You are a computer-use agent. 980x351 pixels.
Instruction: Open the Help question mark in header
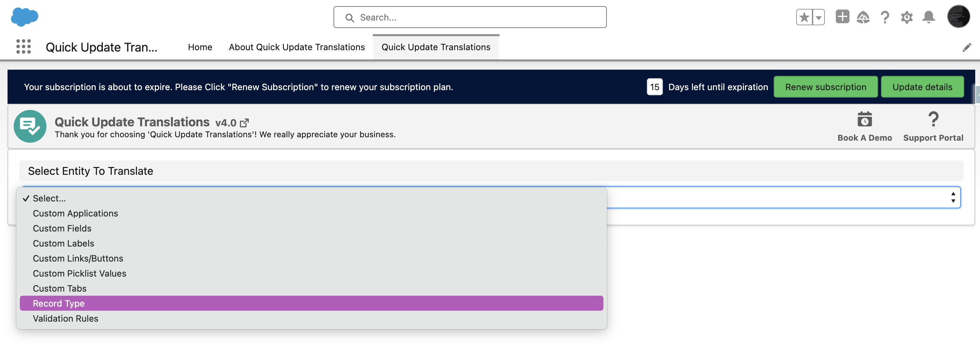click(x=885, y=17)
